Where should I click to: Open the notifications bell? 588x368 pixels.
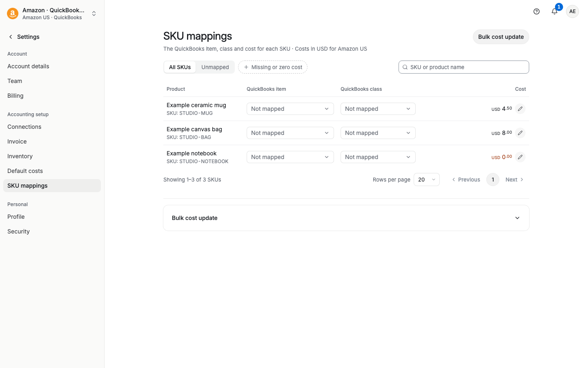tap(555, 11)
